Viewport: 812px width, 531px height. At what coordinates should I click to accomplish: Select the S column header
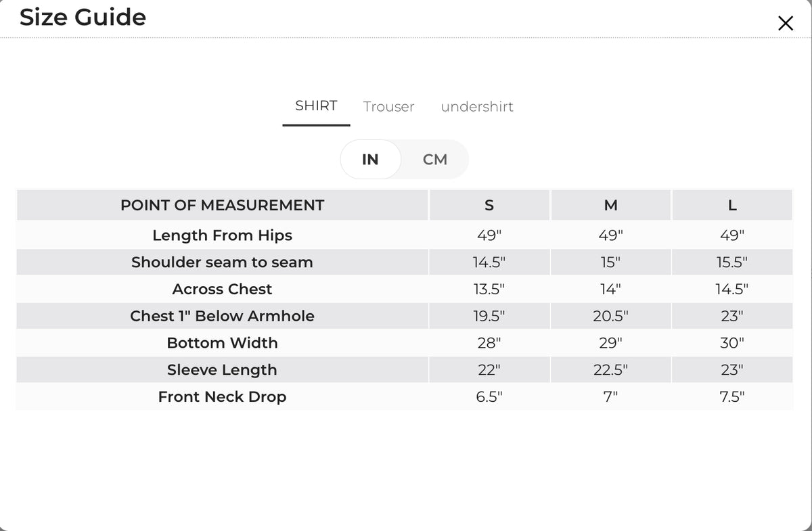pos(489,205)
